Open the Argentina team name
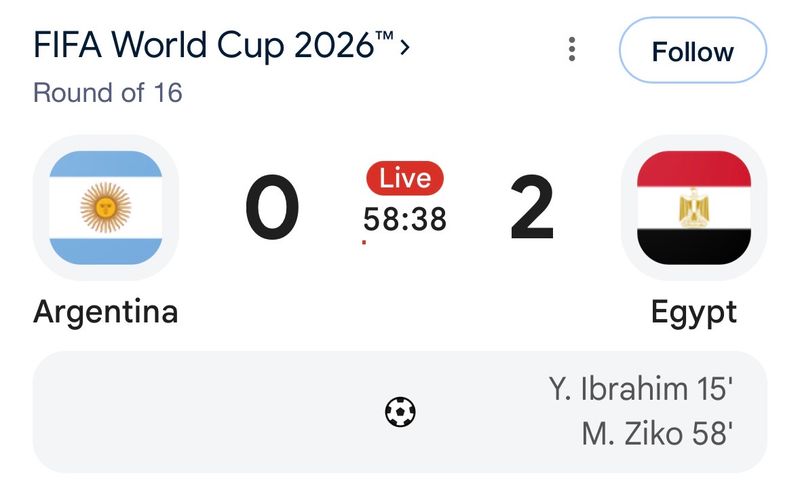800x480 pixels. 106,312
